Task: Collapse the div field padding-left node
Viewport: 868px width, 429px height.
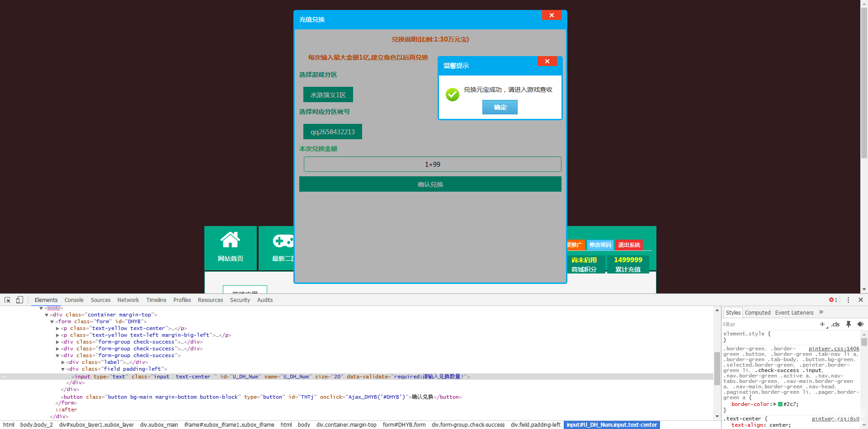Action: tap(63, 369)
